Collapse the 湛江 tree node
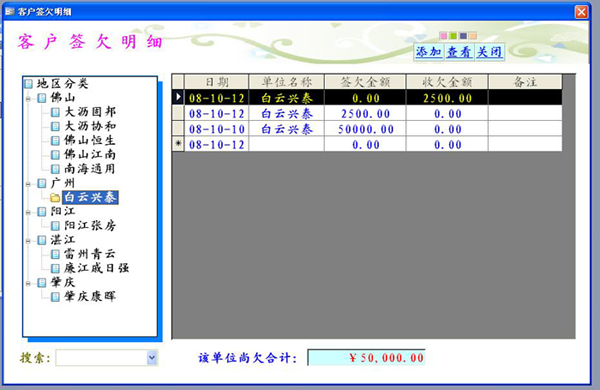Image resolution: width=600 pixels, height=390 pixels. [x=28, y=241]
